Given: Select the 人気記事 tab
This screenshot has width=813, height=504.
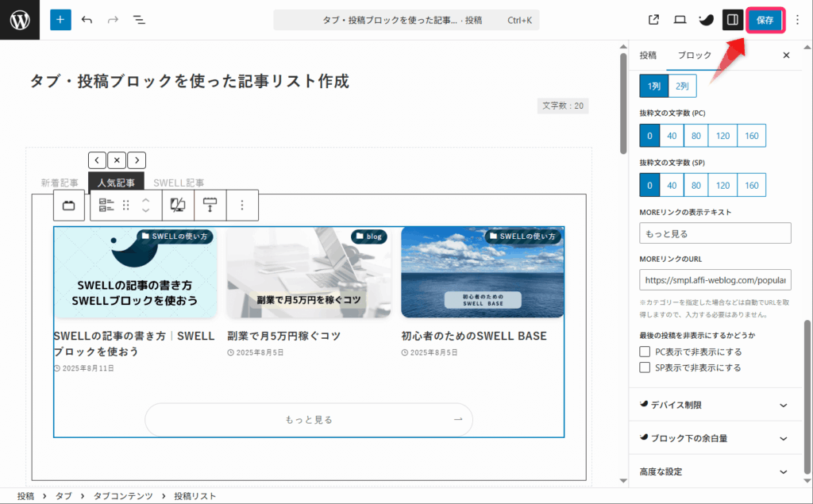Looking at the screenshot, I should point(116,183).
